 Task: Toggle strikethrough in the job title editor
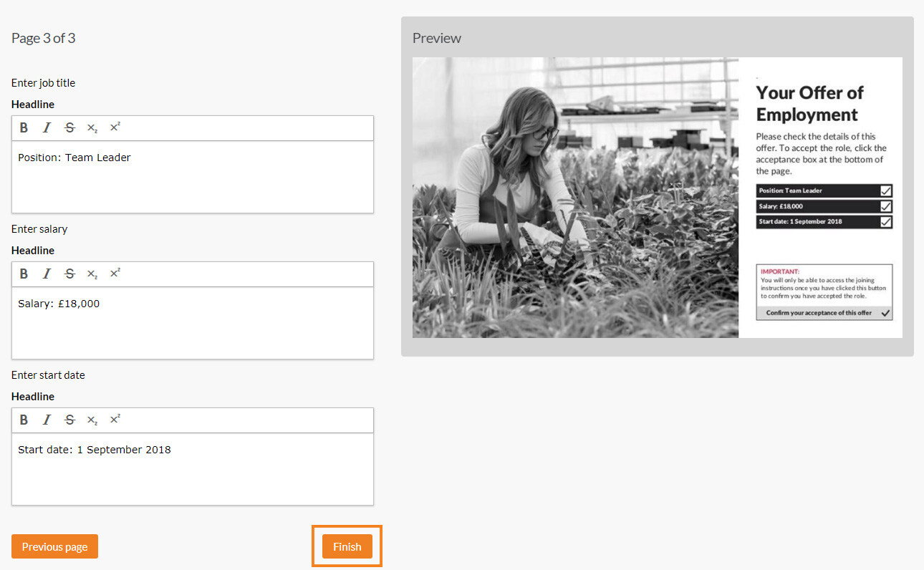click(x=69, y=128)
